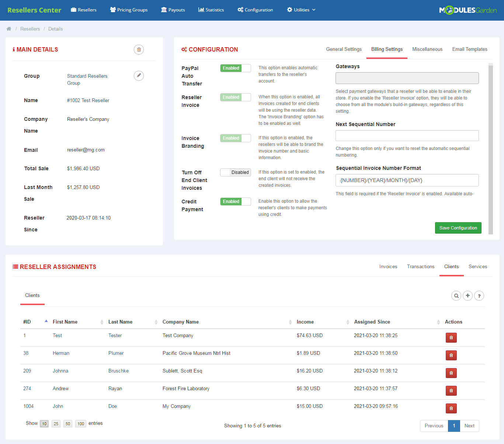Image resolution: width=504 pixels, height=444 pixels.
Task: Remove client Andrew Rayan with trash button
Action: (451, 391)
